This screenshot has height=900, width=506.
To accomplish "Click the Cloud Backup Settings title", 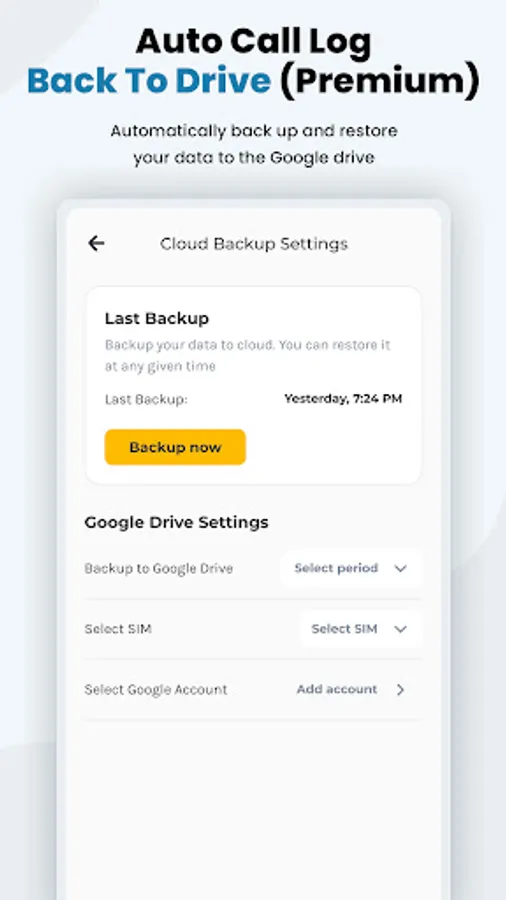I will click(254, 244).
